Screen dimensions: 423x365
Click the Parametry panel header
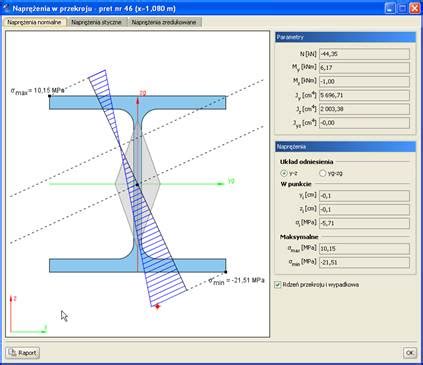pos(345,37)
